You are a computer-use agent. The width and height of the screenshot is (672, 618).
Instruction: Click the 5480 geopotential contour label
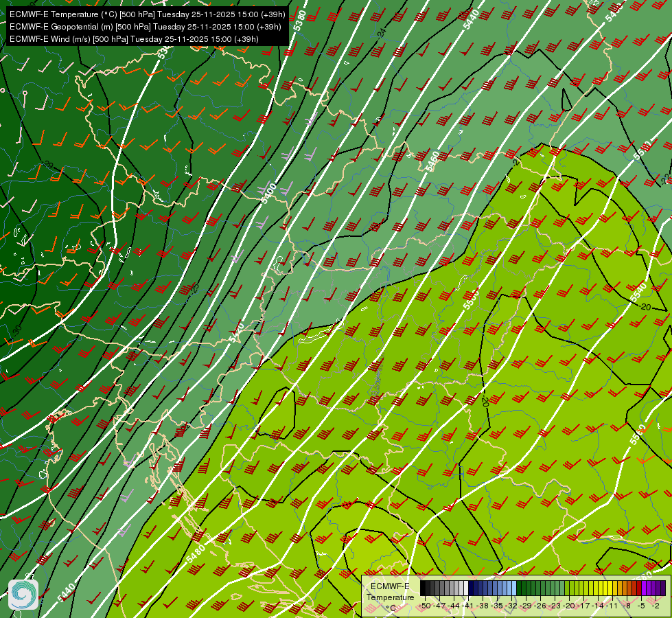(x=196, y=553)
